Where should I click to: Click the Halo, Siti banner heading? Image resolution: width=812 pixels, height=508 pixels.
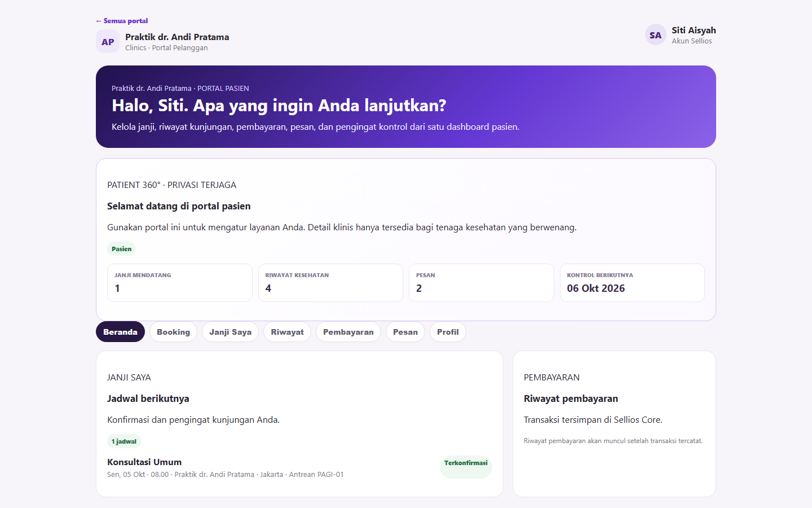(x=279, y=106)
